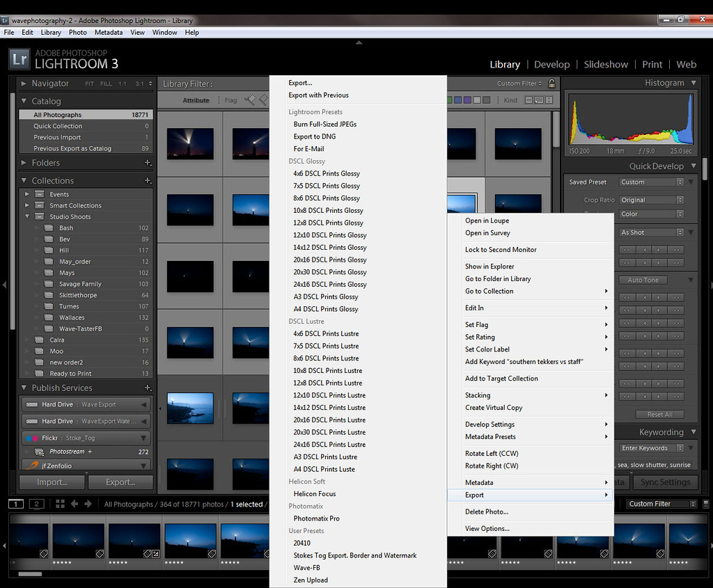
Task: Choose Export to DNG preset
Action: tap(316, 136)
